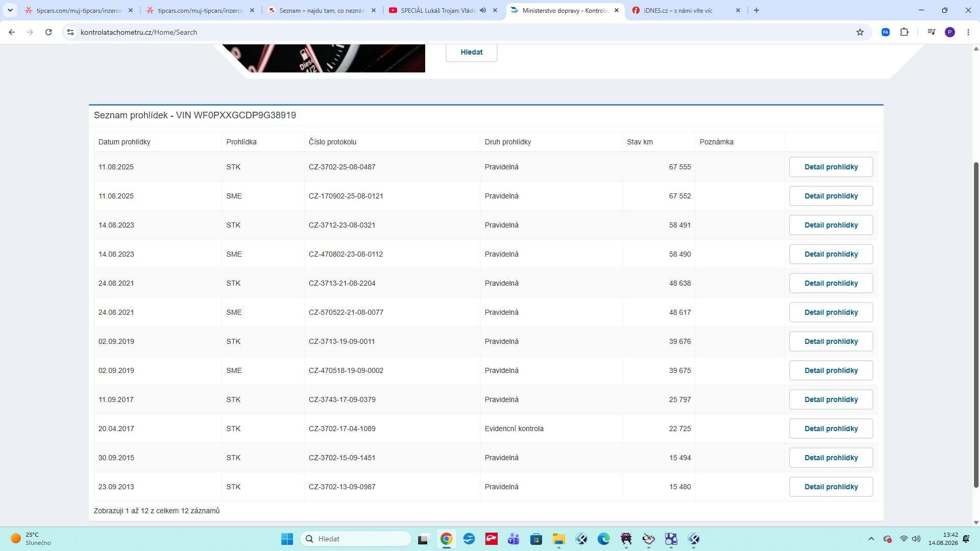Select the 15 480 km value
This screenshot has height=551, width=980.
pos(680,487)
